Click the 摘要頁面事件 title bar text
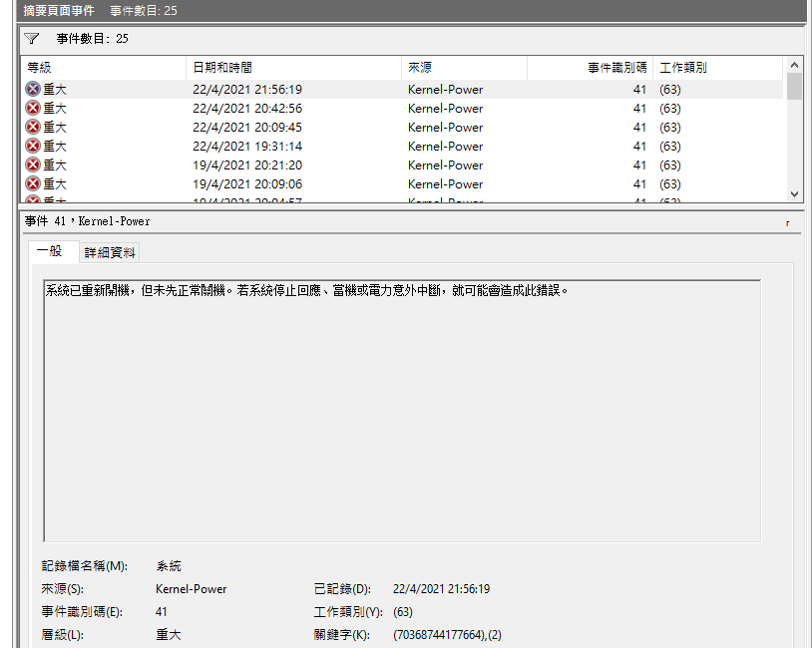812x648 pixels. point(59,10)
